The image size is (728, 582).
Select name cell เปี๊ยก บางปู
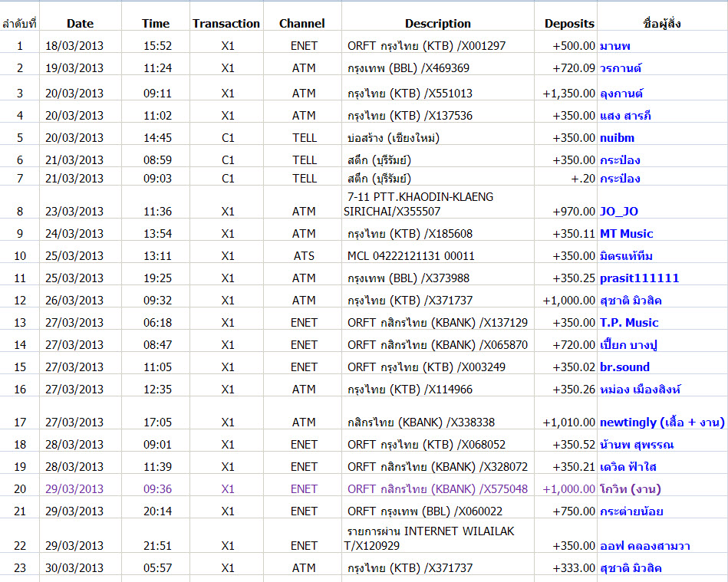[x=628, y=345]
